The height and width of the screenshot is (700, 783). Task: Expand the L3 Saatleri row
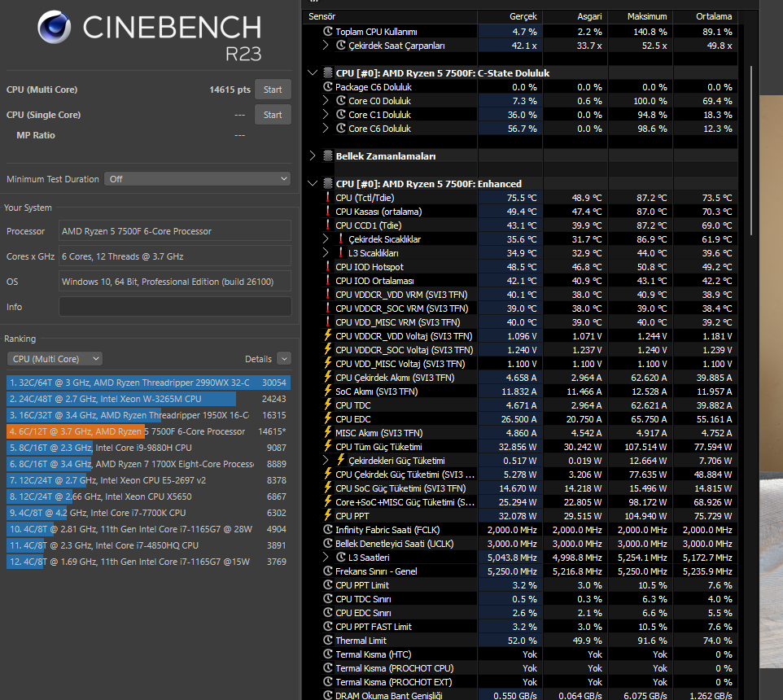[x=326, y=558]
